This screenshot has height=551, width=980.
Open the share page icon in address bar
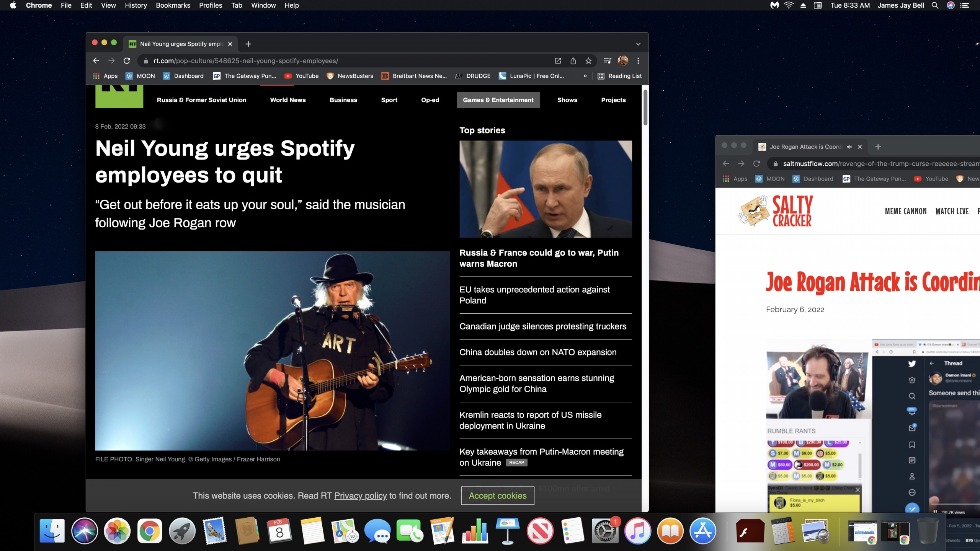click(x=573, y=61)
